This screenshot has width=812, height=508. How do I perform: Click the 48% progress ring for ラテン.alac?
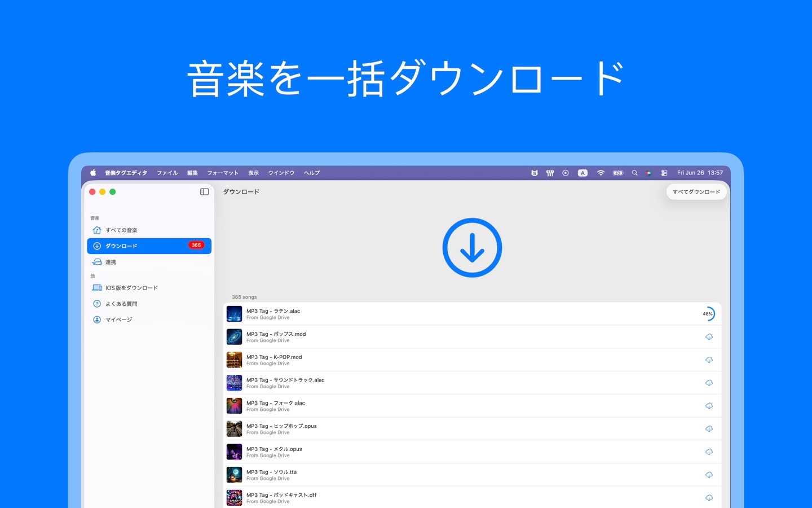pyautogui.click(x=708, y=314)
